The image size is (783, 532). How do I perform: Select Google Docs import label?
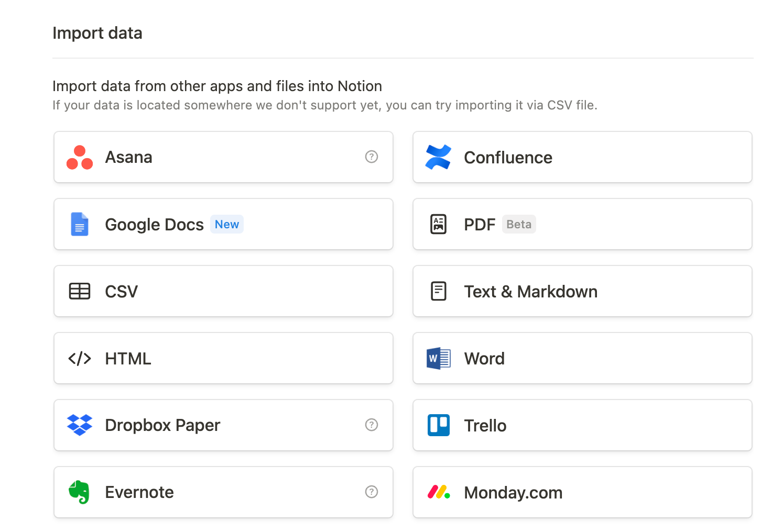[154, 225]
